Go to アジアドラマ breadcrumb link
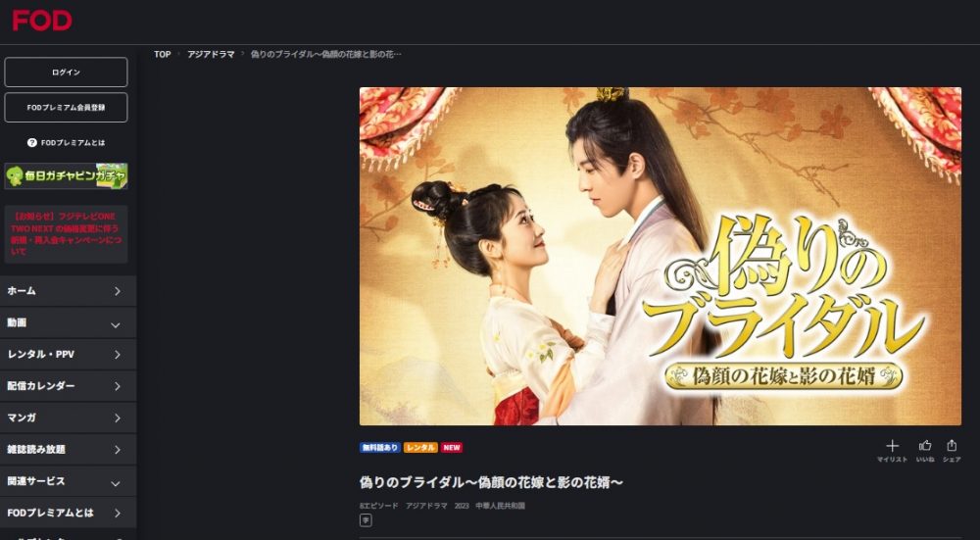Image resolution: width=980 pixels, height=540 pixels. tap(211, 54)
